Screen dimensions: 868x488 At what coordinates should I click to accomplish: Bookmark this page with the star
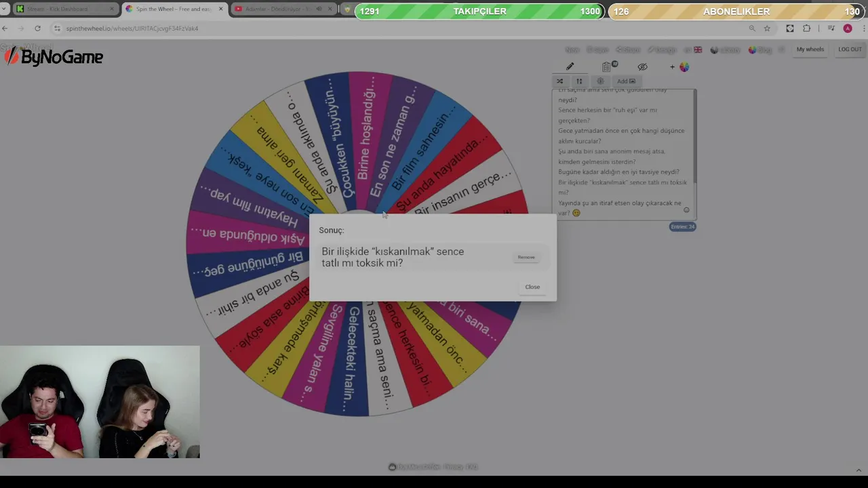click(x=767, y=28)
